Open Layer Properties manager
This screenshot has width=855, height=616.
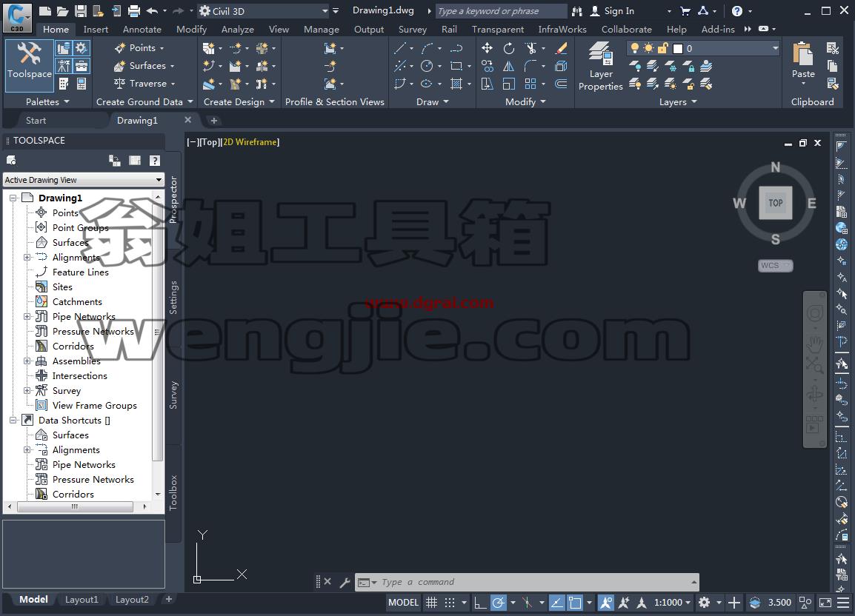600,66
